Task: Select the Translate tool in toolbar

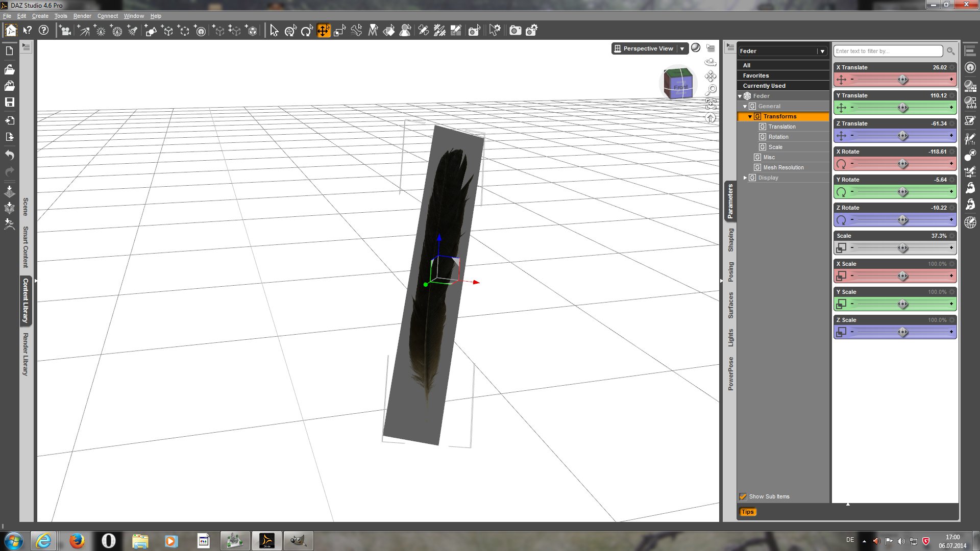Action: click(x=323, y=31)
